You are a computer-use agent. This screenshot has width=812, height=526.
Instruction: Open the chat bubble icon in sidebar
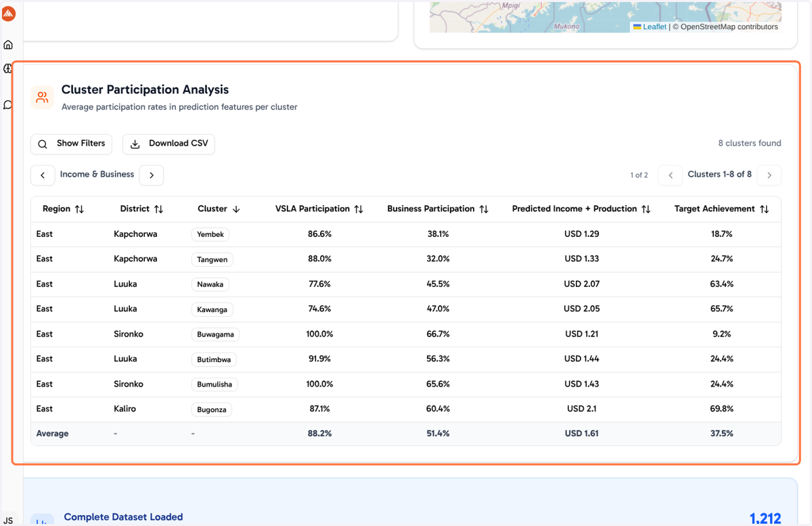(x=8, y=105)
